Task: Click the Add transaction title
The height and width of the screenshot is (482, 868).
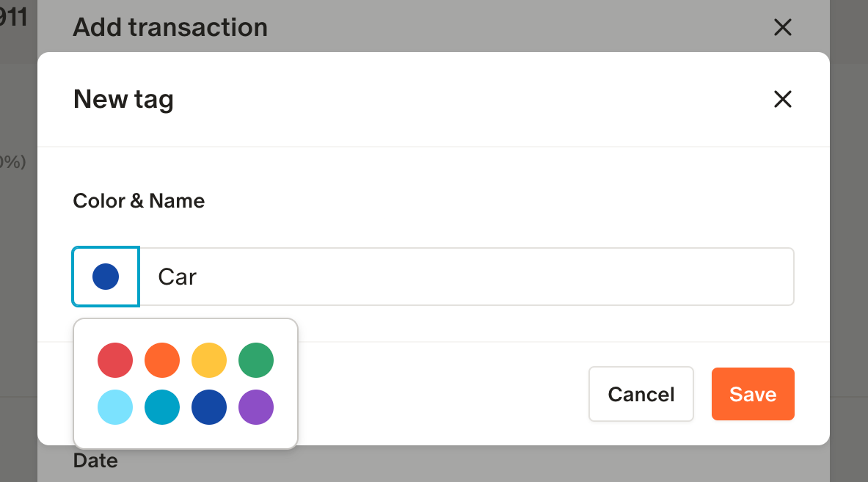Action: click(x=170, y=28)
